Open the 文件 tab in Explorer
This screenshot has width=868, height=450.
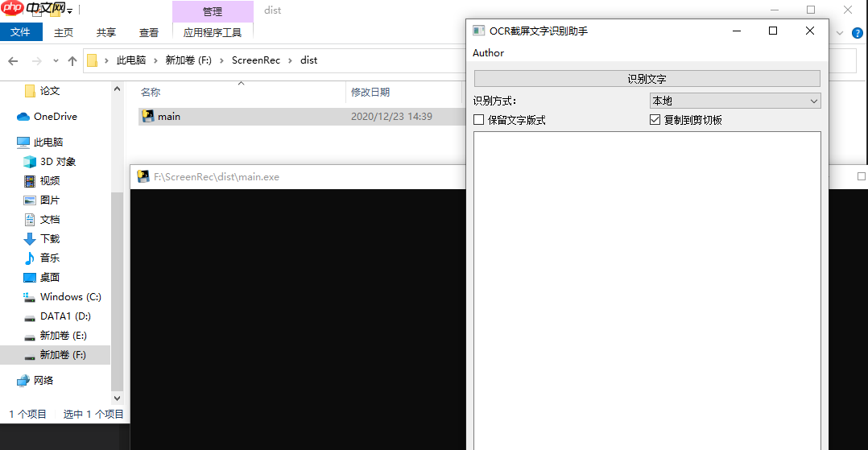point(20,32)
